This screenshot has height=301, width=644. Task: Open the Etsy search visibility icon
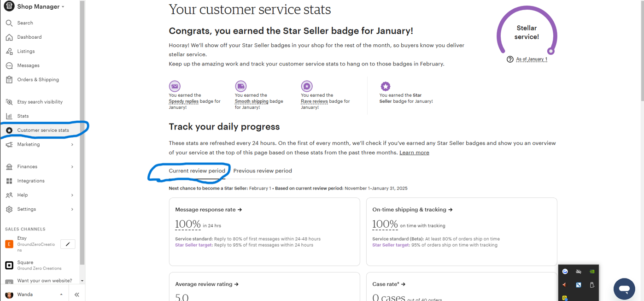point(9,102)
